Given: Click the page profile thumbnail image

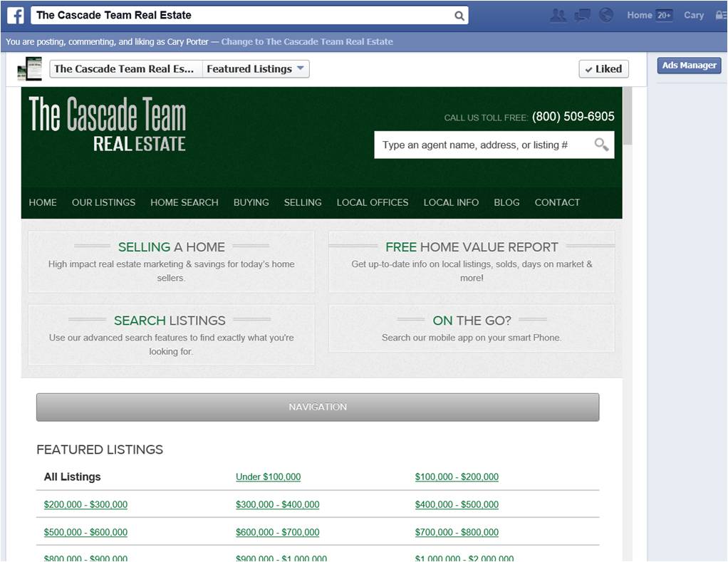Looking at the screenshot, I should 29,69.
